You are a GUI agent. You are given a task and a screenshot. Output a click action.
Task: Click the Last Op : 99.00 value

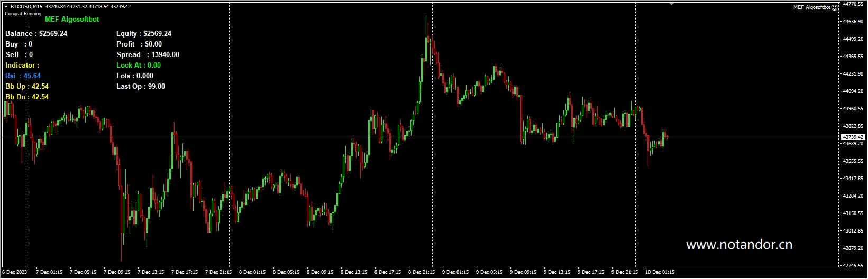point(141,86)
